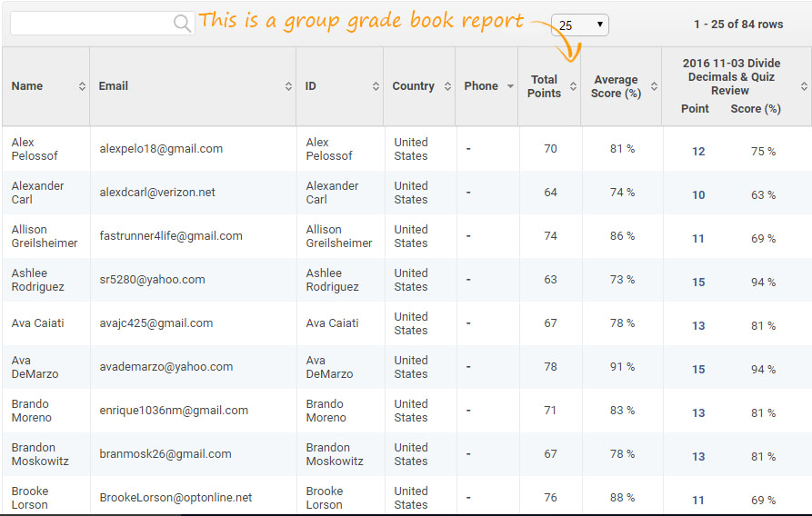The height and width of the screenshot is (516, 812).
Task: Sort the Divide Decimals quiz column
Action: tap(804, 86)
